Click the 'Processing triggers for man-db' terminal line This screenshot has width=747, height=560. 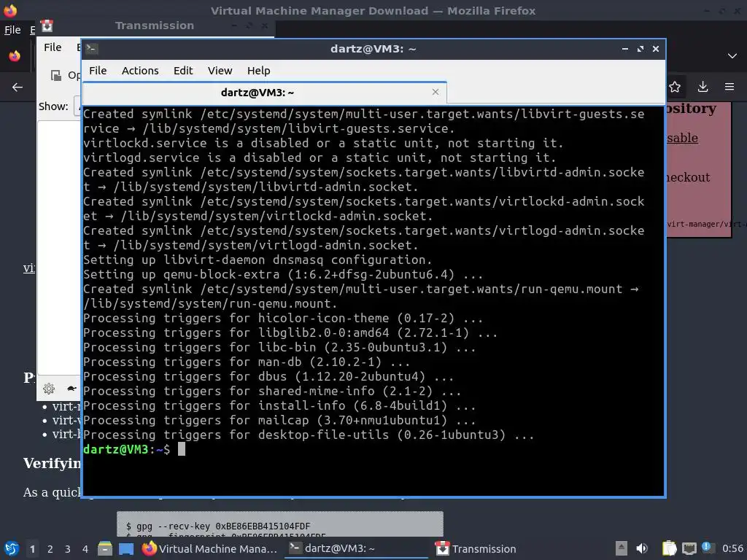247,362
